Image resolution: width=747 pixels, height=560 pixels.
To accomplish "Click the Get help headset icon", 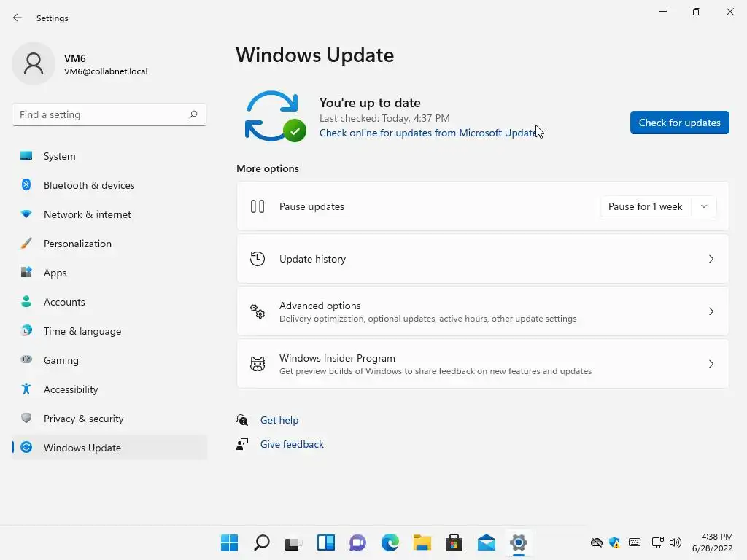I will click(x=242, y=419).
